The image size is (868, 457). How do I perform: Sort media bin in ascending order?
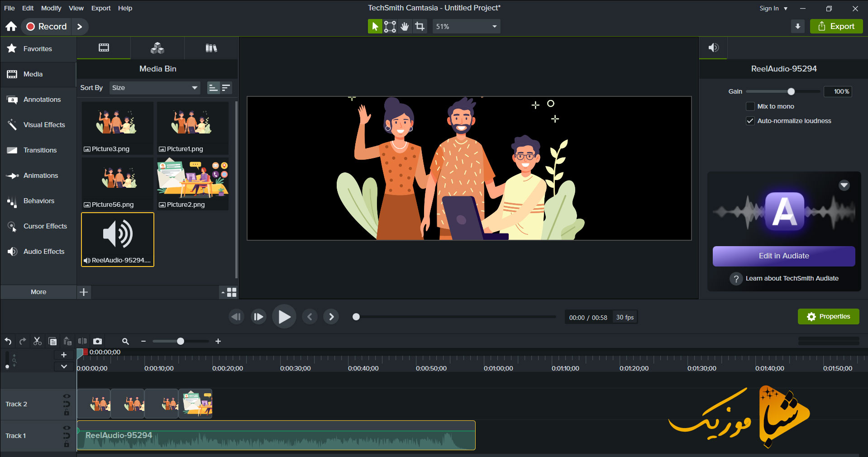[213, 88]
